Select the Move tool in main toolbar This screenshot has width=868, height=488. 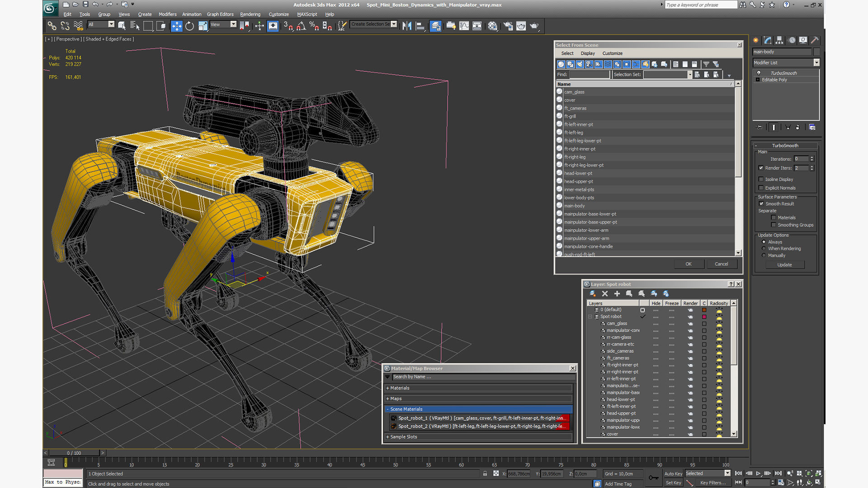[177, 26]
